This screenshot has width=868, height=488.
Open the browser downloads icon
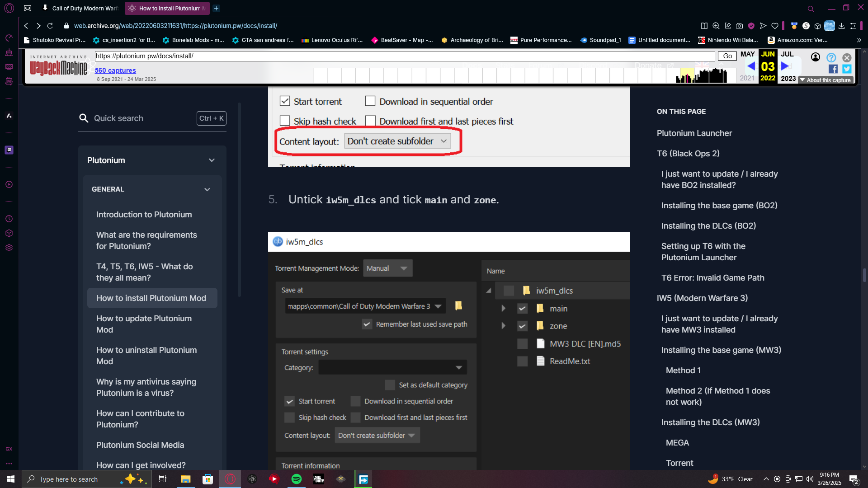click(x=841, y=26)
